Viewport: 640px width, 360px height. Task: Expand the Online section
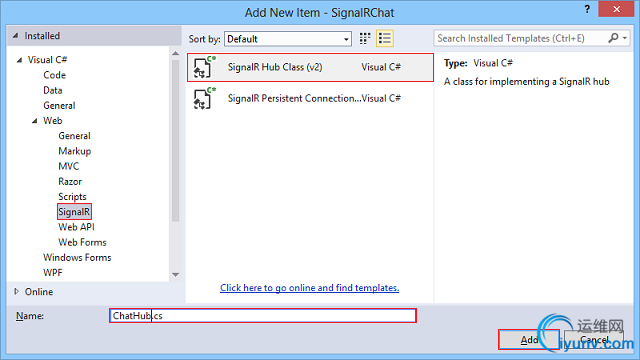tap(16, 291)
